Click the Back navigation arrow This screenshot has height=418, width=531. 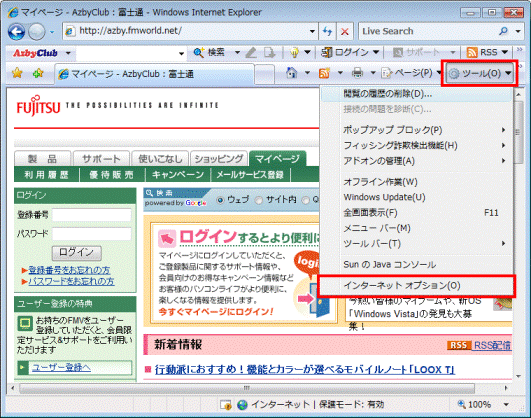(x=16, y=32)
